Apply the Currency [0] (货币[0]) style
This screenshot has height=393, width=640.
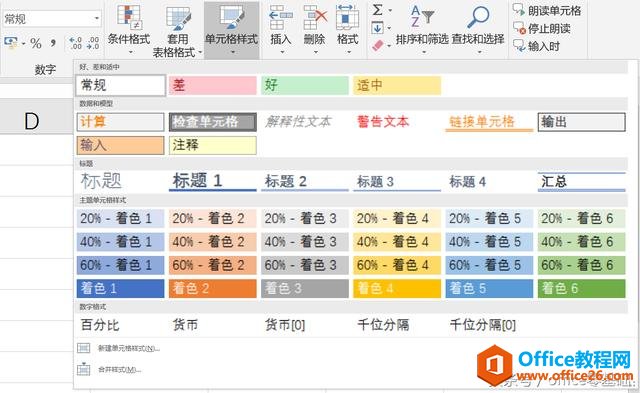point(305,325)
